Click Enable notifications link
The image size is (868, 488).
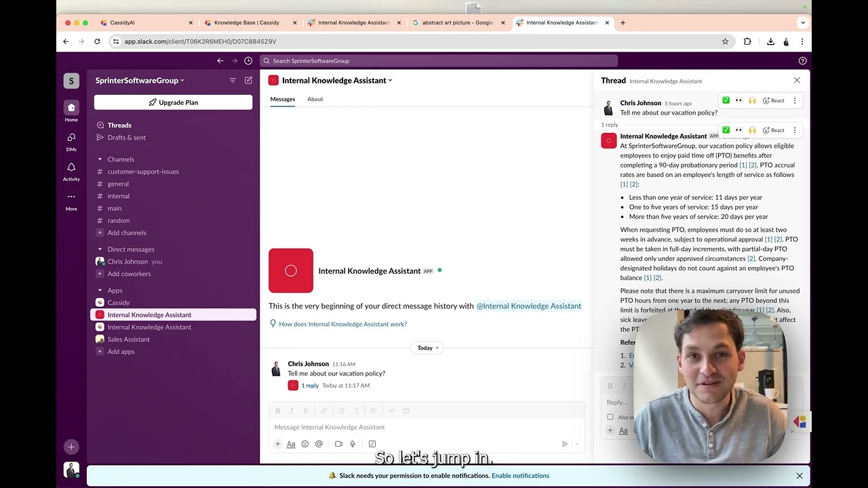(x=520, y=476)
